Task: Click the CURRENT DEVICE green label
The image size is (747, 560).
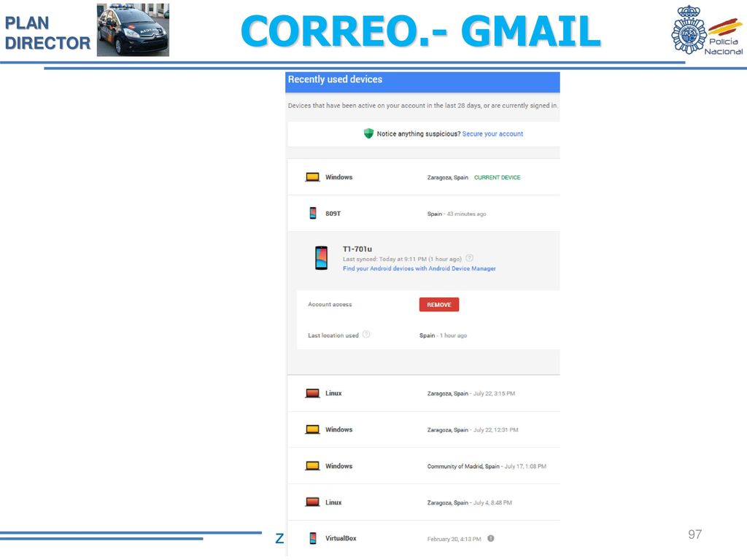Action: click(497, 177)
